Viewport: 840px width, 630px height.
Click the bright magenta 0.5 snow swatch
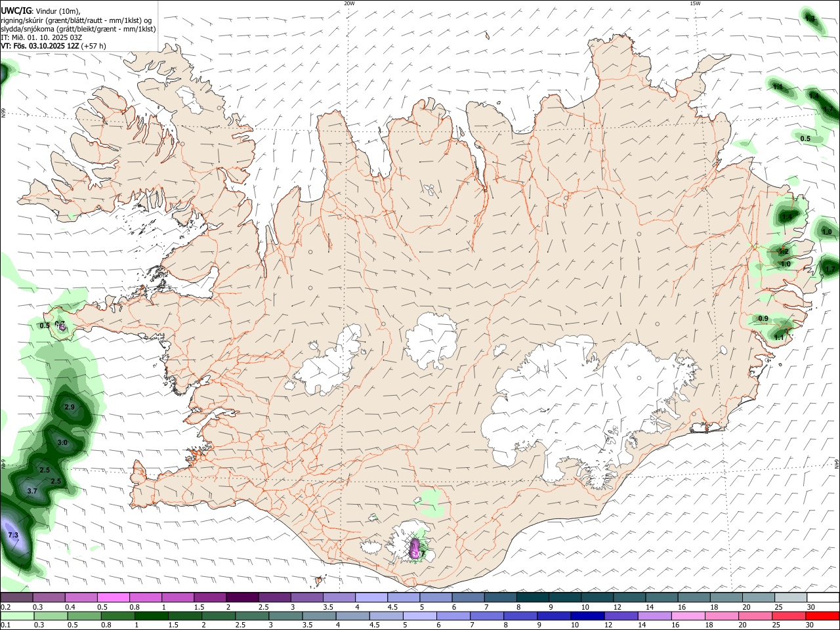[x=114, y=597]
